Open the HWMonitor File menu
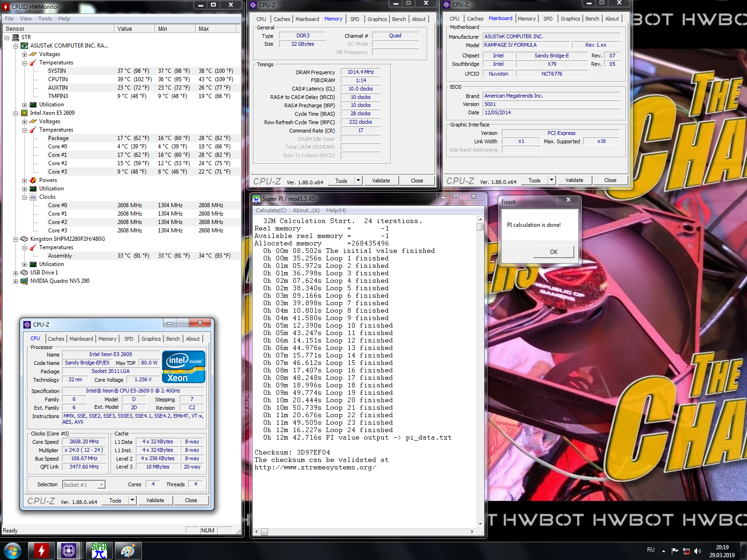 pos(9,19)
